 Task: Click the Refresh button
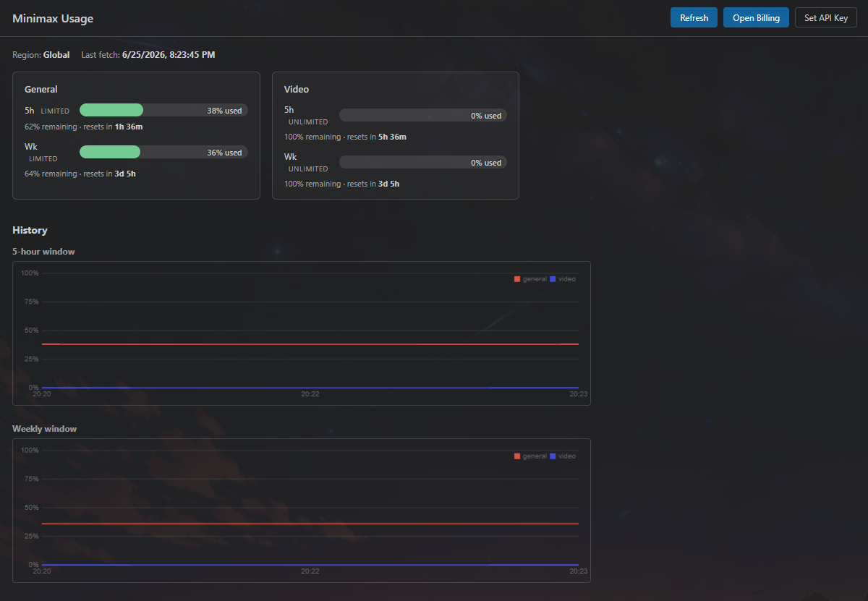coord(694,18)
